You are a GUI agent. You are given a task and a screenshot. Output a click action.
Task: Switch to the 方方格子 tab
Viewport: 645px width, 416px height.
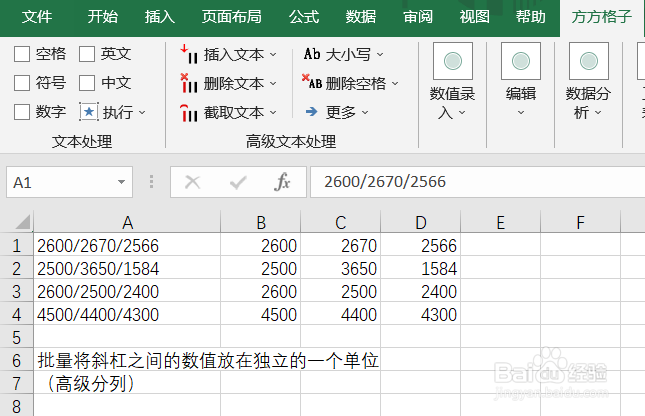(x=602, y=17)
